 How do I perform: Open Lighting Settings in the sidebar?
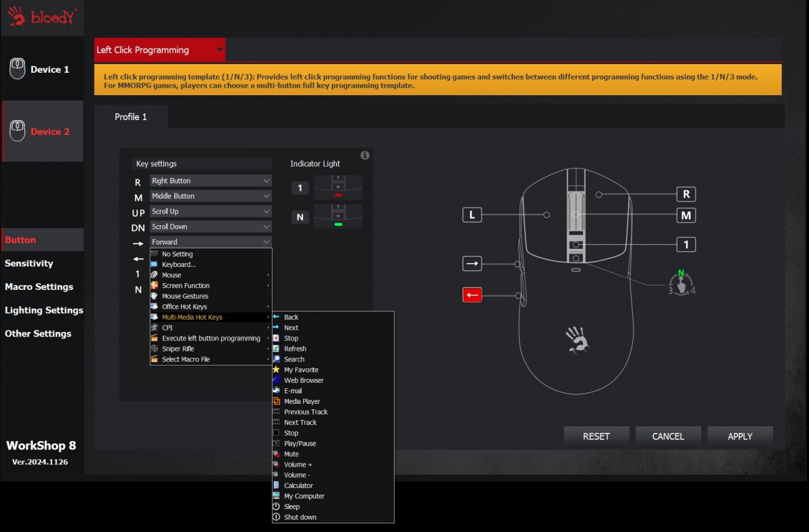point(44,310)
